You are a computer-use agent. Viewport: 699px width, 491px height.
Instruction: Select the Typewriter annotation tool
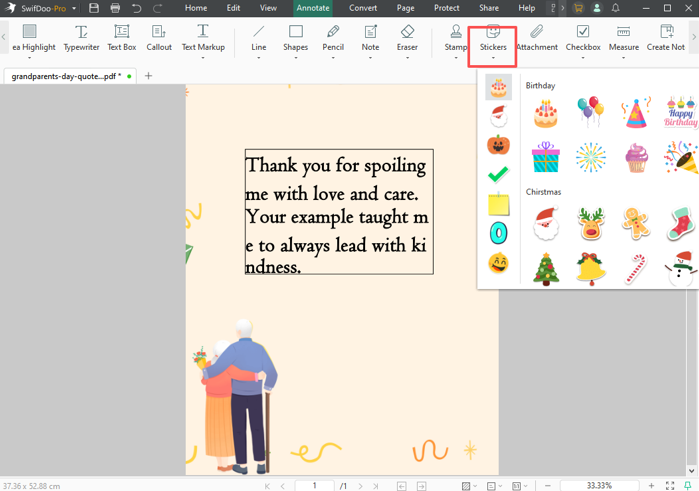(81, 38)
